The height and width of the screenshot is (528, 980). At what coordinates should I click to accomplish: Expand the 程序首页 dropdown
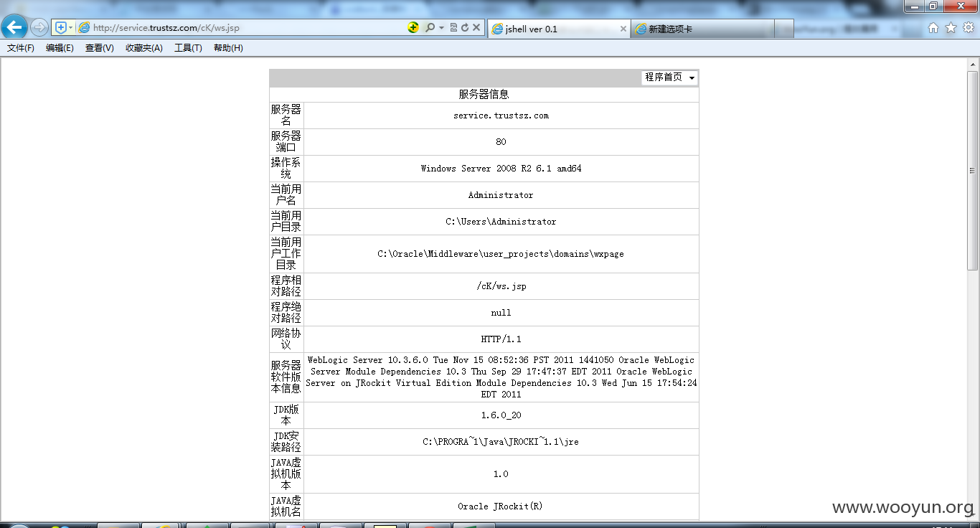coord(669,77)
